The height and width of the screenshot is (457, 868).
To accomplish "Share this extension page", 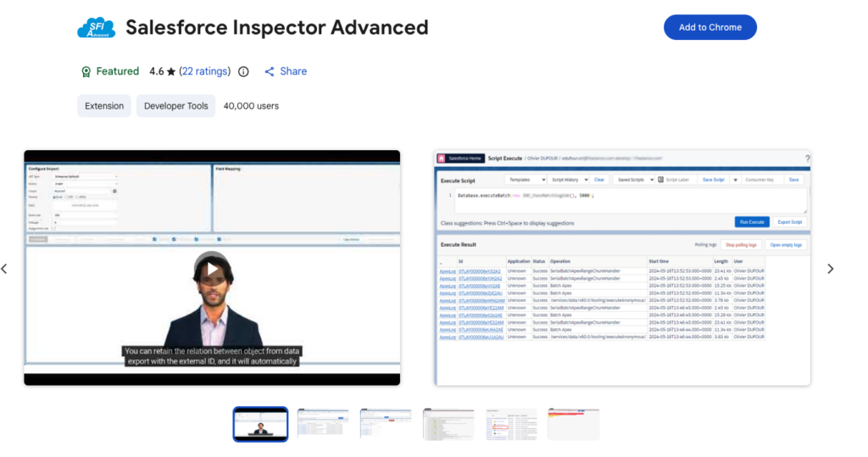I will 286,71.
